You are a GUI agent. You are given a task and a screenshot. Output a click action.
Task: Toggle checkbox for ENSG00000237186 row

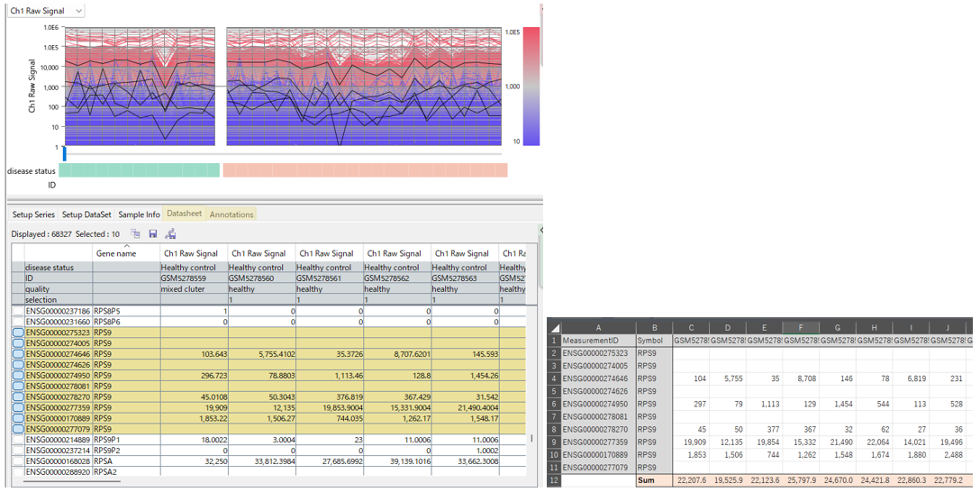pyautogui.click(x=17, y=311)
